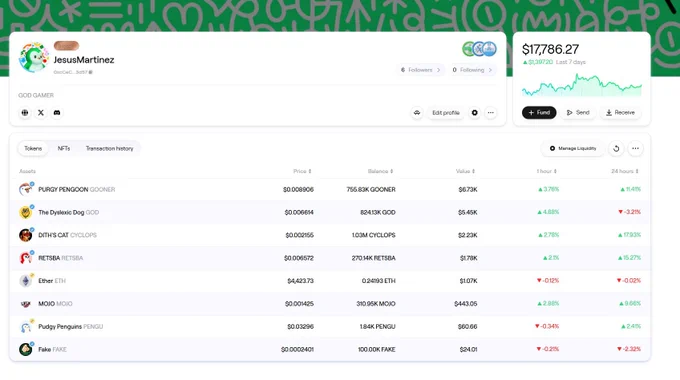This screenshot has height=380, width=680.
Task: Click The Dyslexic Dog token icon
Action: (26, 213)
